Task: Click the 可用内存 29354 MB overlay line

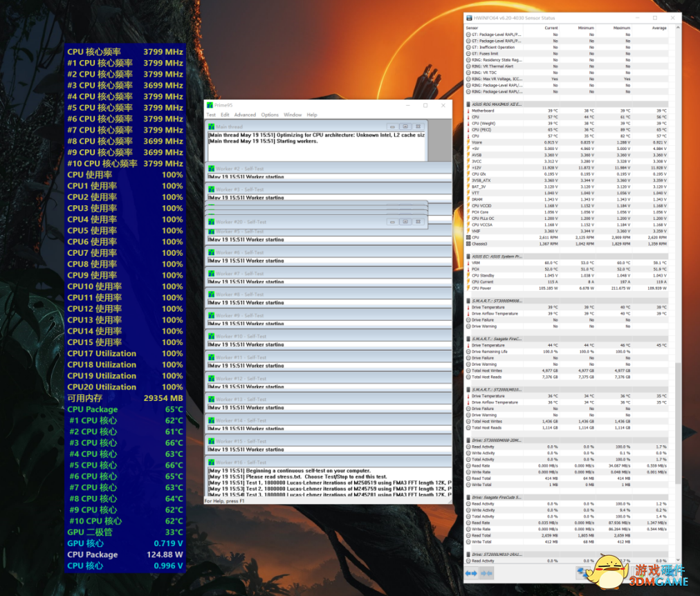Action: 125,398
